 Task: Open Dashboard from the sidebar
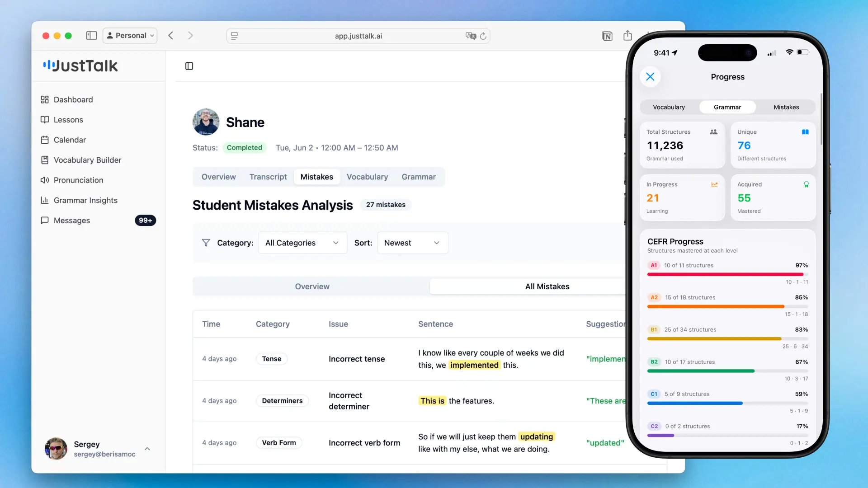(x=73, y=99)
